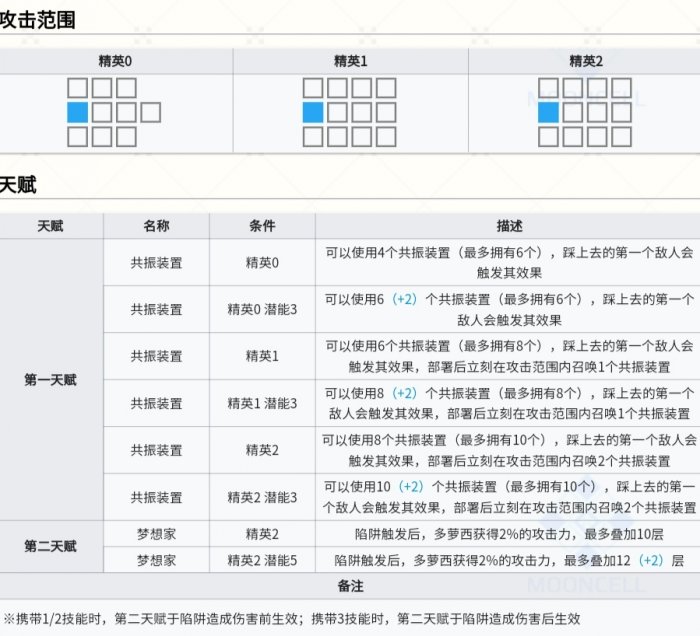Select the 第一天赋 row label cell
Viewport: 700px width, 636px height.
[51, 380]
